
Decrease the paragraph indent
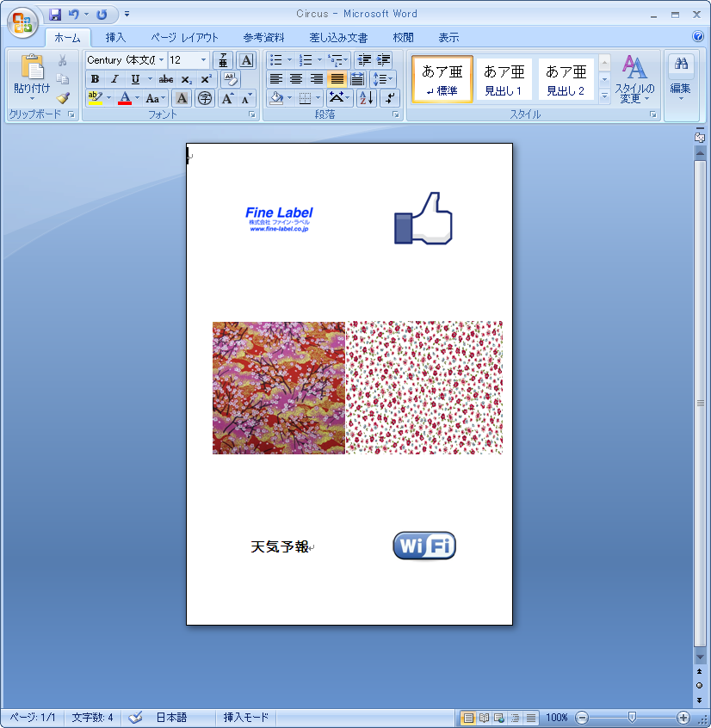click(365, 60)
